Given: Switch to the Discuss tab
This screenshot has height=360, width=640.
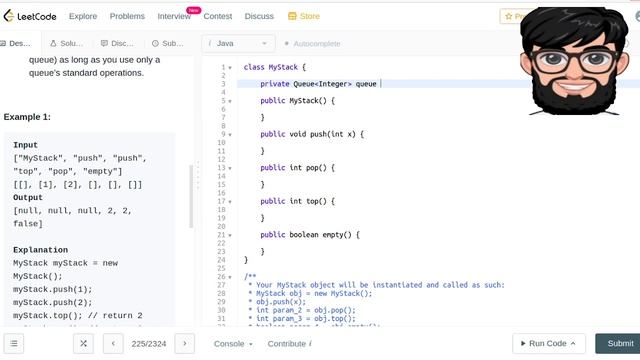Looking at the screenshot, I should (x=118, y=43).
